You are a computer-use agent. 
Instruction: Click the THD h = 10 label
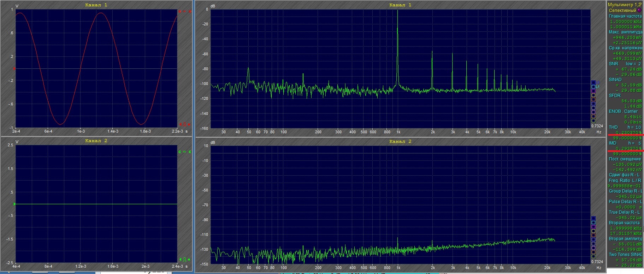625,127
